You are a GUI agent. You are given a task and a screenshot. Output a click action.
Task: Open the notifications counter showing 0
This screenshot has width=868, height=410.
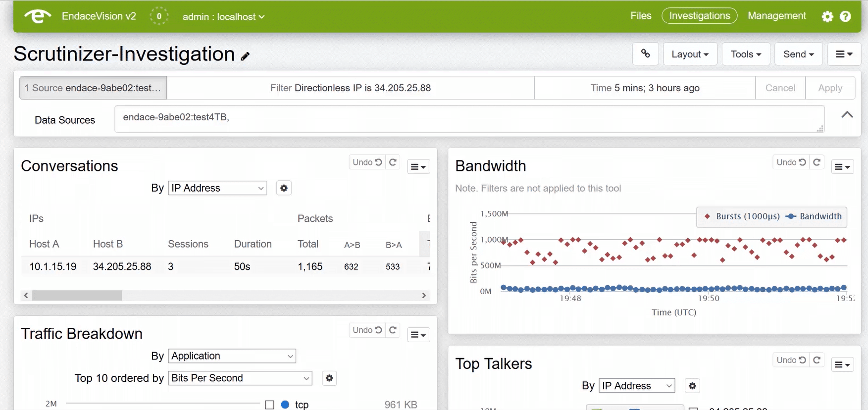[159, 16]
